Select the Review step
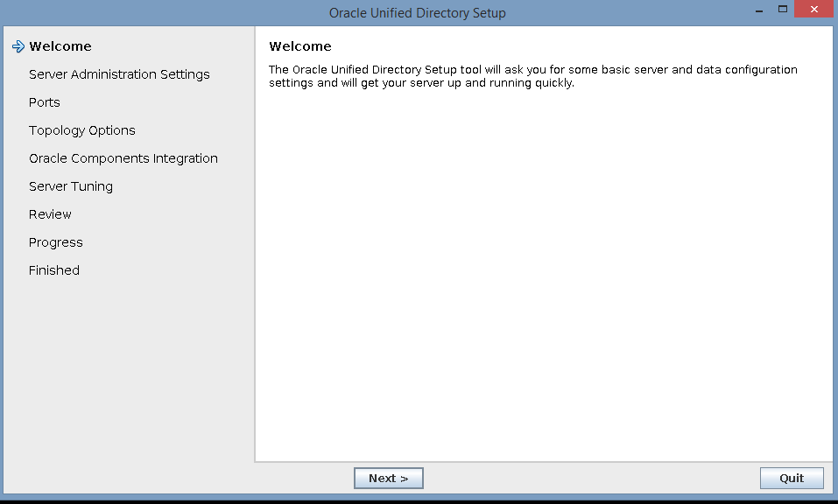 click(x=50, y=214)
